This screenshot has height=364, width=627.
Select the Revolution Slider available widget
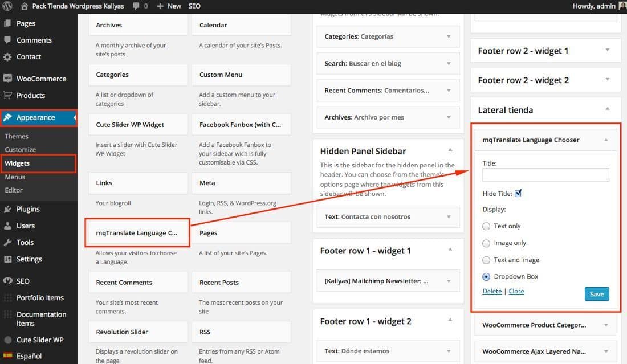point(137,332)
